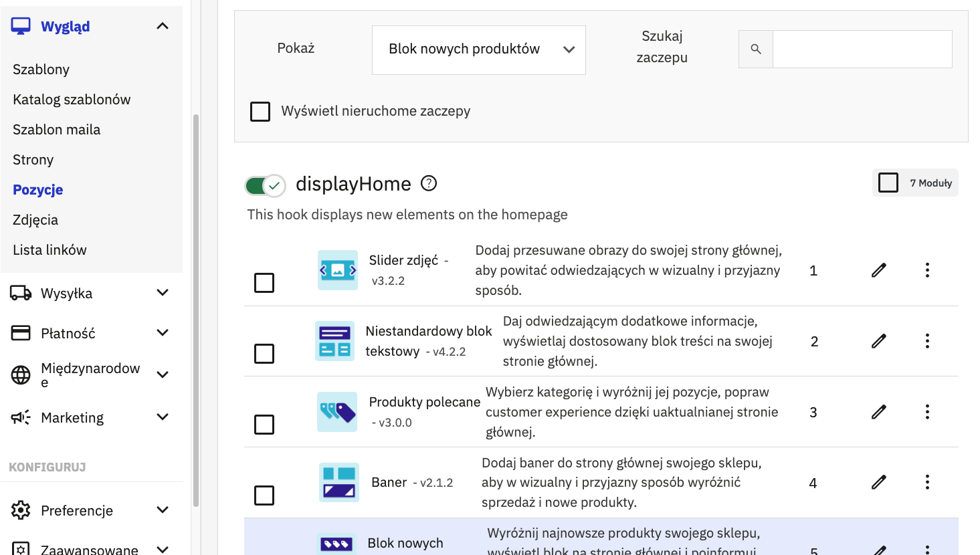This screenshot has width=980, height=555.
Task: Click the Wysyłka truck icon
Action: point(21,293)
